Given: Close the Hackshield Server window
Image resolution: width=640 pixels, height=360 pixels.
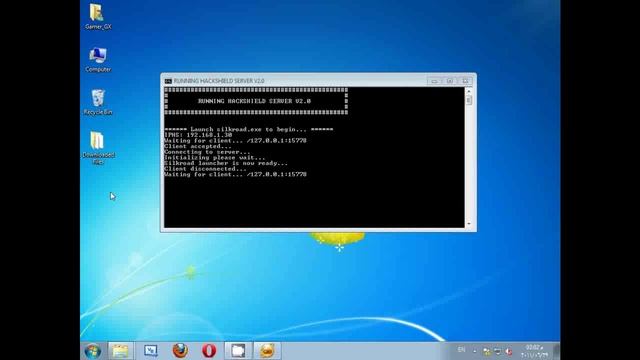Looking at the screenshot, I should (x=465, y=81).
